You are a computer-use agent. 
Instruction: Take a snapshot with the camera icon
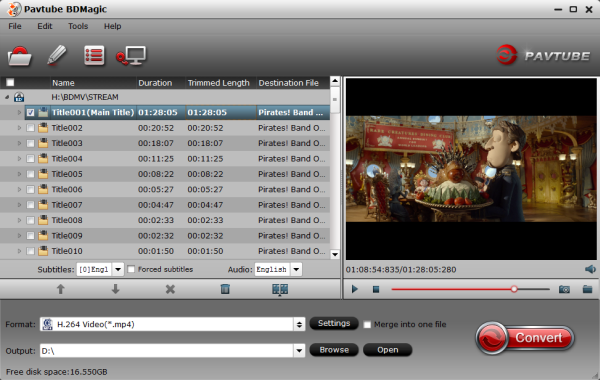click(x=564, y=289)
